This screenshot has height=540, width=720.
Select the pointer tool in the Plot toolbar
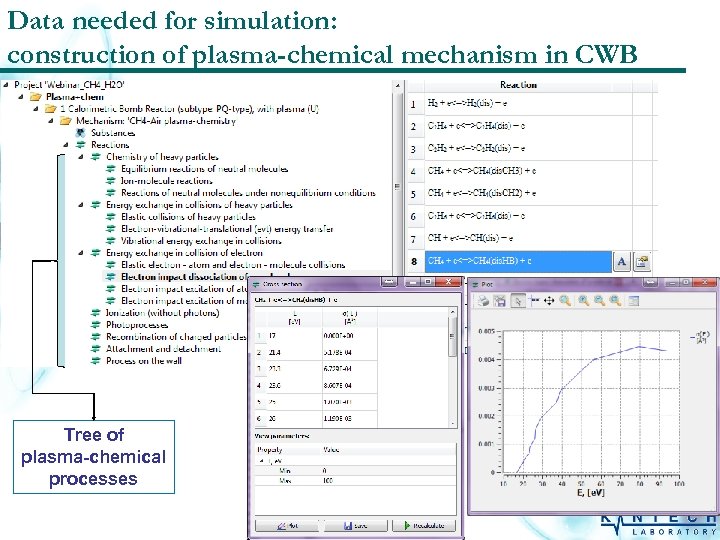coord(518,301)
